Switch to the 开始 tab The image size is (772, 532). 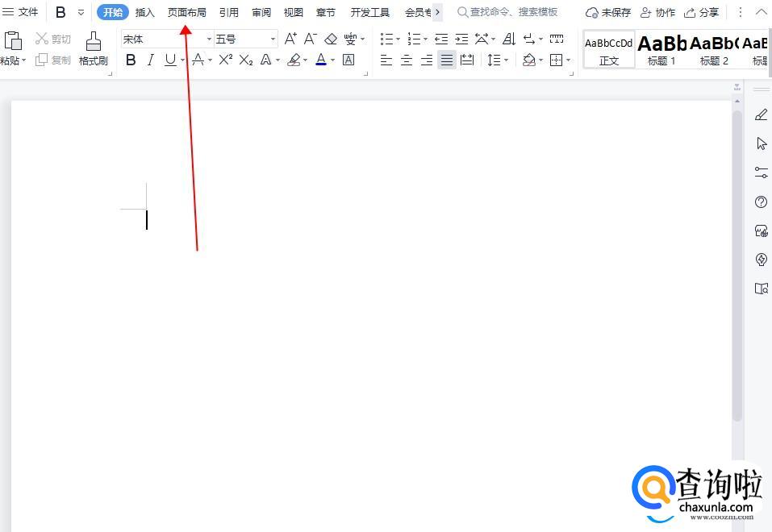tap(113, 12)
